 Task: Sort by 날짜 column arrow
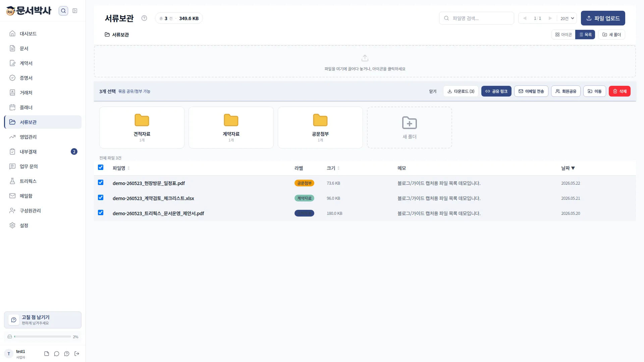[x=573, y=168]
